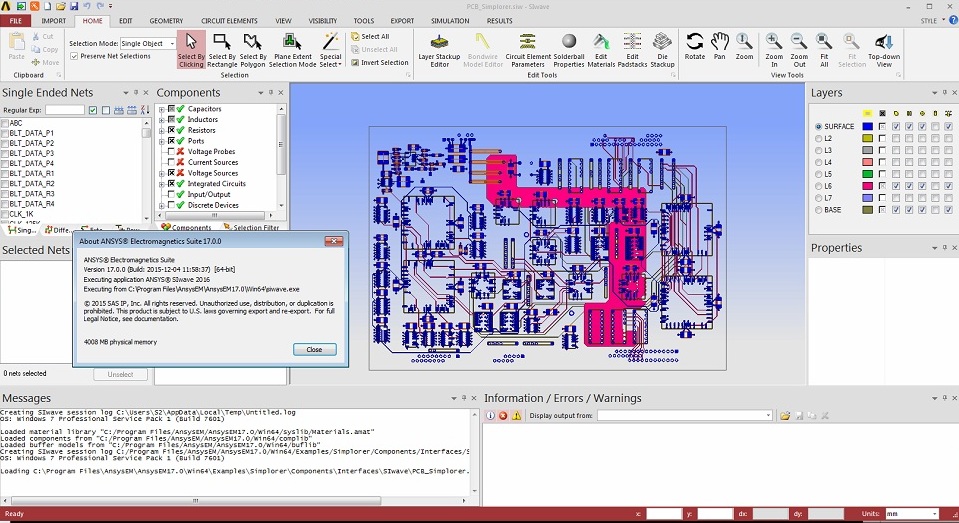Switch to Top-down View
Viewport: 959px width, 523px height.
pos(884,50)
